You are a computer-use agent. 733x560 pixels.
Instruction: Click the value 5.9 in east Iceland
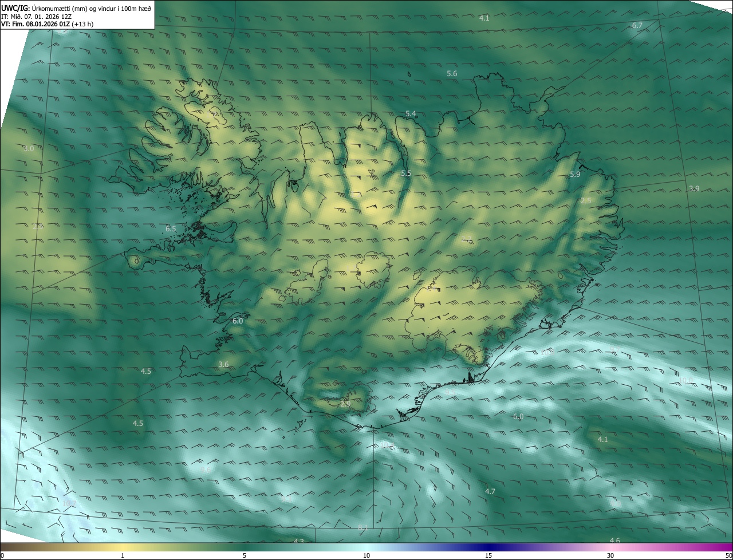coord(575,174)
